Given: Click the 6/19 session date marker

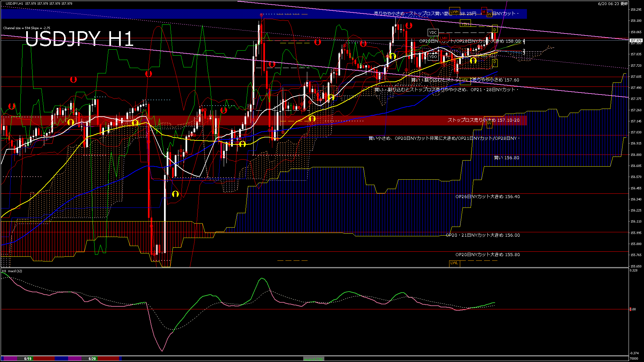Looking at the screenshot, I should [28, 359].
